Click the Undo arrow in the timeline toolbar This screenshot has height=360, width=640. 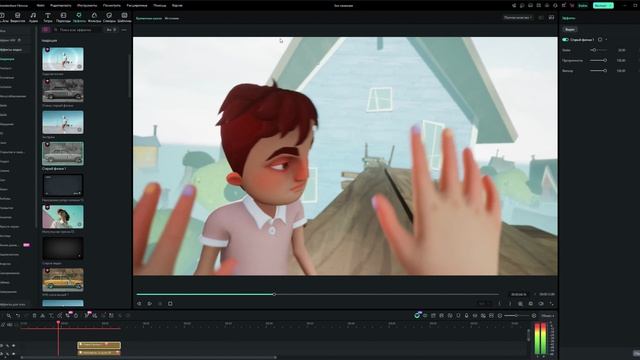(x=18, y=316)
